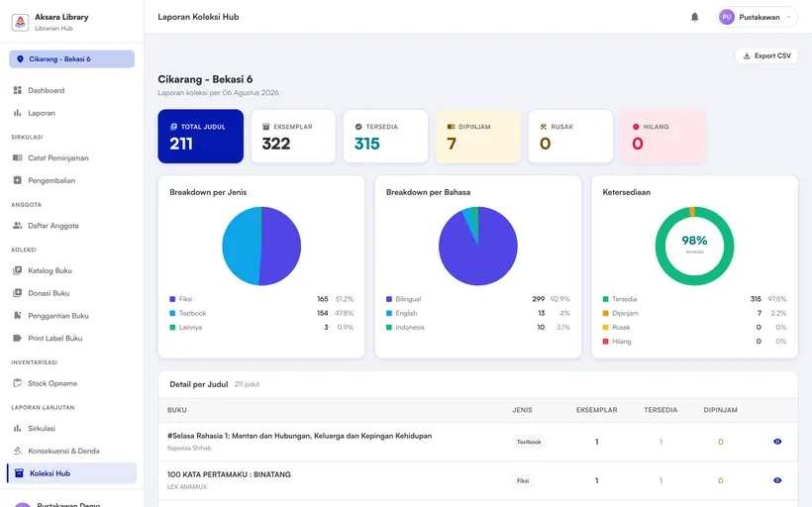Expand the Pustakawan user dropdown chevron
The width and height of the screenshot is (812, 507).
(788, 17)
